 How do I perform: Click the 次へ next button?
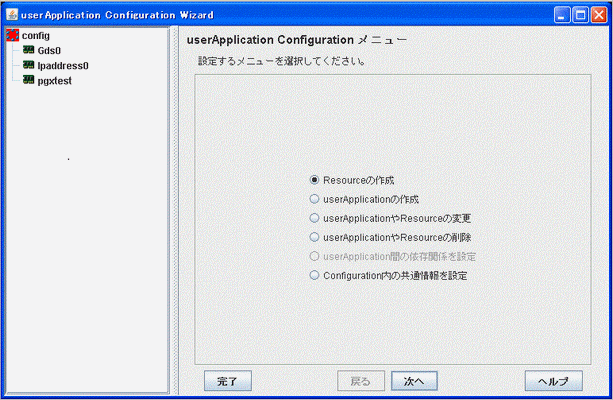click(414, 381)
